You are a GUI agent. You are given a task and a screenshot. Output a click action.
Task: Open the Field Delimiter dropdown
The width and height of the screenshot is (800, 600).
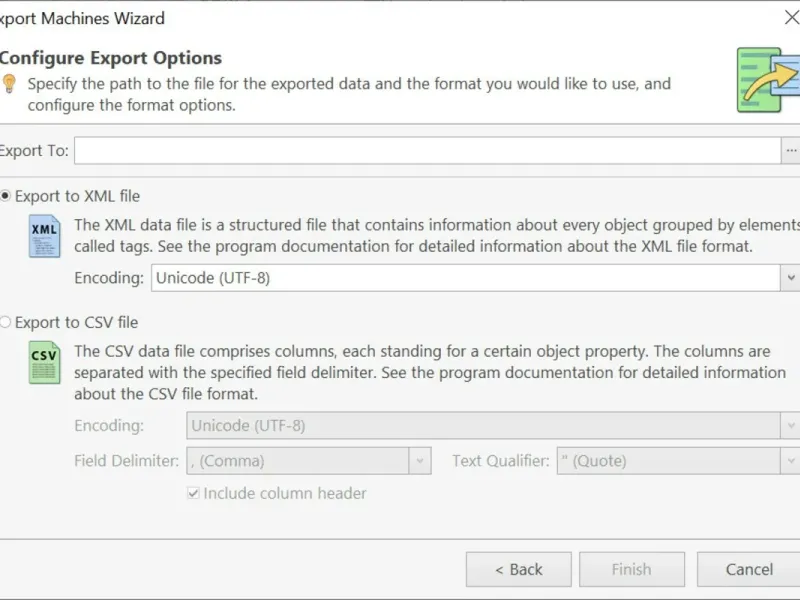pos(420,461)
